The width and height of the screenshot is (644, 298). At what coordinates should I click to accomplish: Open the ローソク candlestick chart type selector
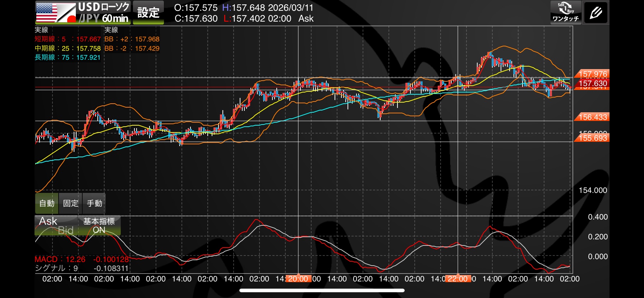point(115,7)
